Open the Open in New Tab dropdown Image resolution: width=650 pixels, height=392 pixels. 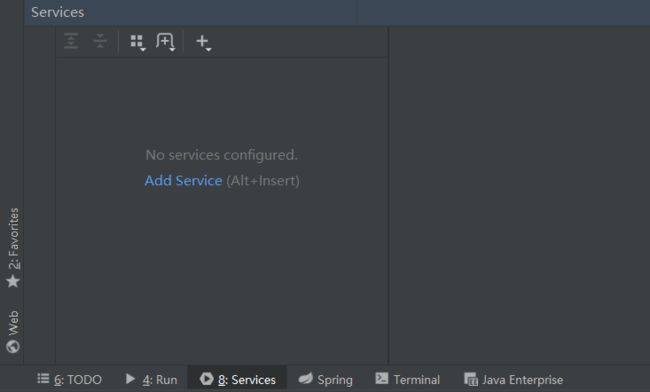(x=165, y=42)
